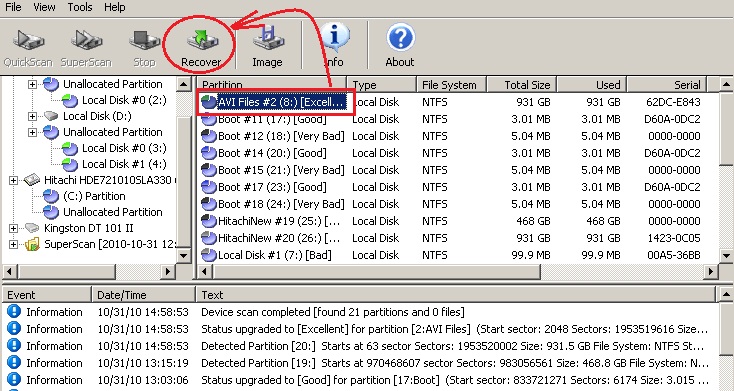Expand the Hitachi HDE721010SLA330 drive node
This screenshot has width=734, height=391.
pyautogui.click(x=13, y=180)
